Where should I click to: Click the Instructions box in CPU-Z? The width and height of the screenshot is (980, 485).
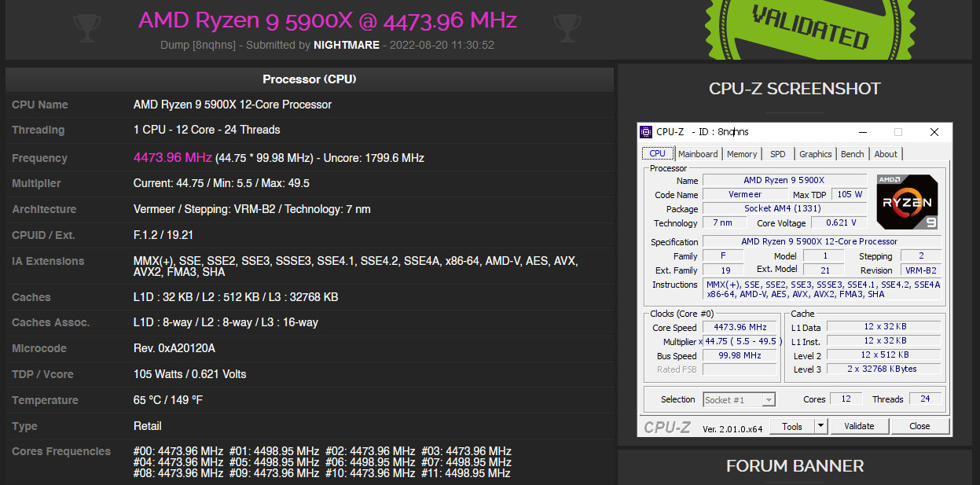(822, 289)
